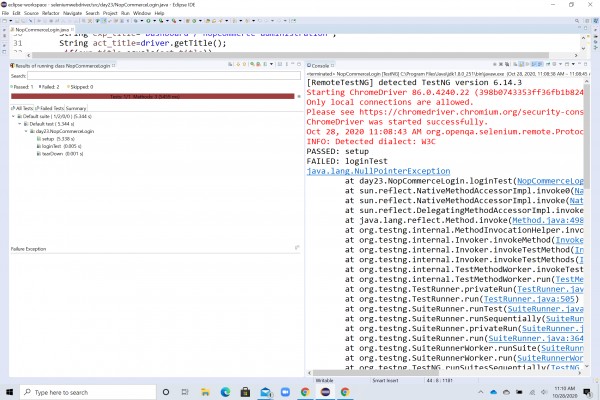The width and height of the screenshot is (600, 400).
Task: Open the SuiteRunner.java:364 link
Action: (x=536, y=338)
